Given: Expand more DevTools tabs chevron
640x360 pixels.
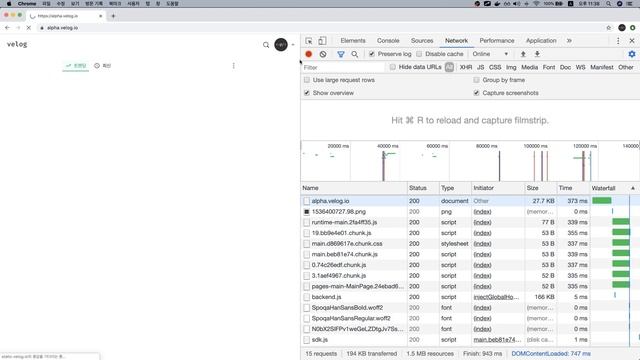Looking at the screenshot, I should [x=569, y=41].
